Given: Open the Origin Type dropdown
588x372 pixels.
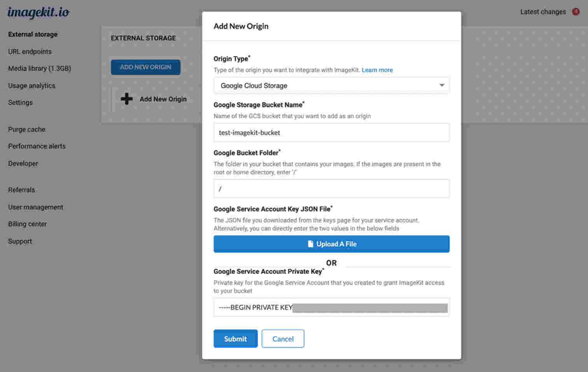Looking at the screenshot, I should tap(331, 85).
